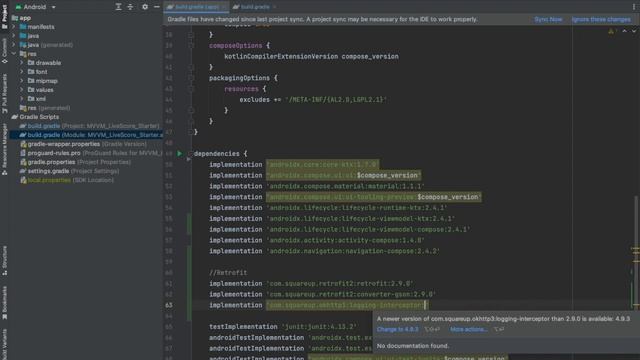Click the logging-interceptor dependency string
The image size is (640, 360).
pos(346,305)
